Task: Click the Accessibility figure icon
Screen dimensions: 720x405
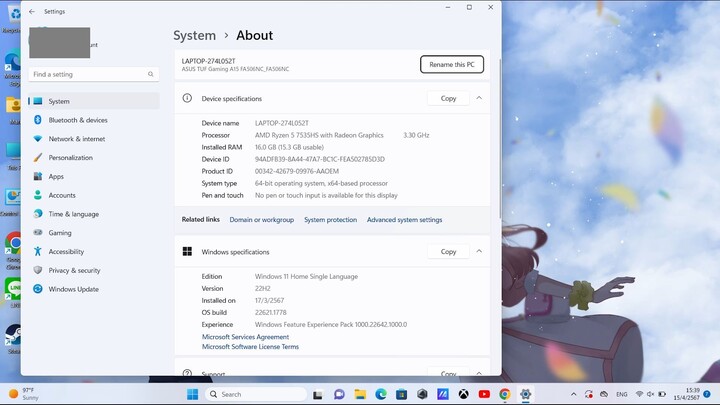Action: point(38,252)
